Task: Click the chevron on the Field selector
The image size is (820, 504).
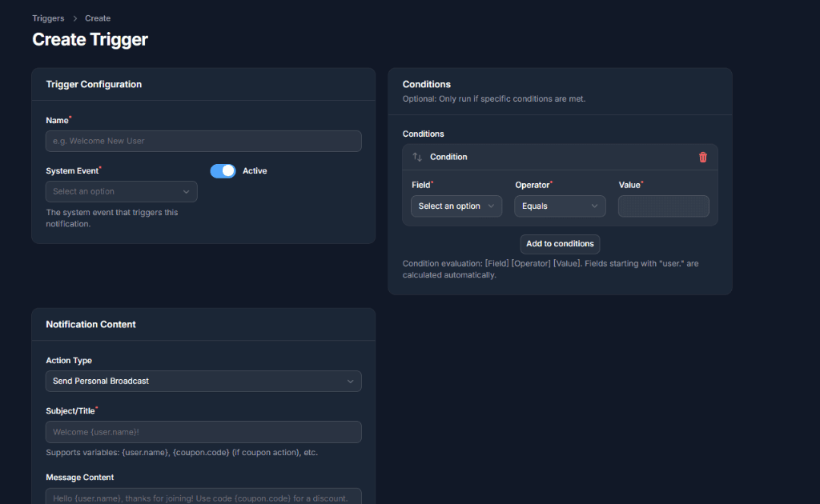Action: [x=492, y=206]
